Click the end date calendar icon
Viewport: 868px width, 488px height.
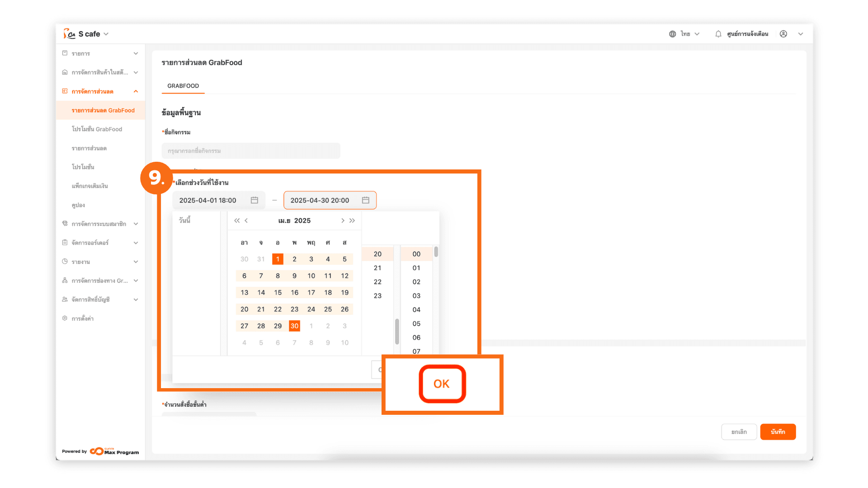tap(366, 200)
